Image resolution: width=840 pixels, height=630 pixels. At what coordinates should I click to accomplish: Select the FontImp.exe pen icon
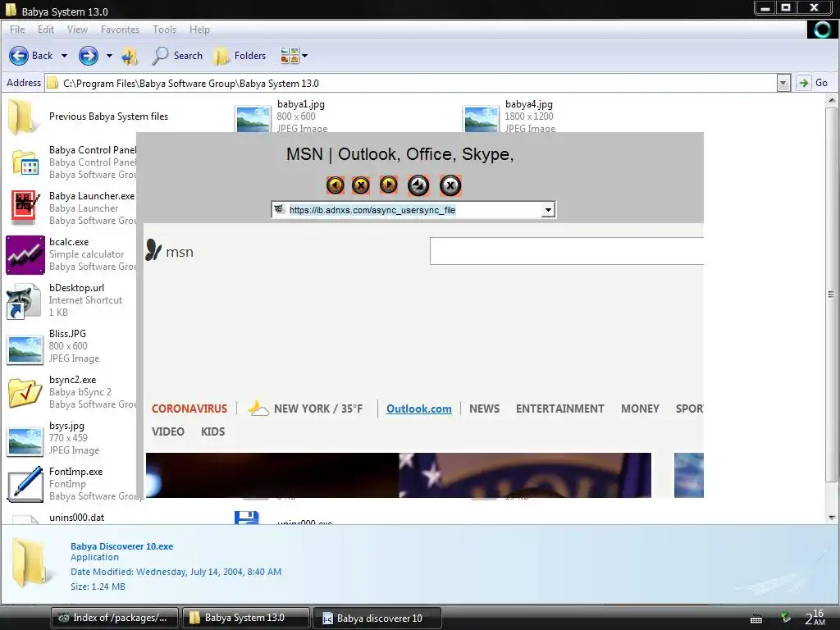[x=25, y=484]
